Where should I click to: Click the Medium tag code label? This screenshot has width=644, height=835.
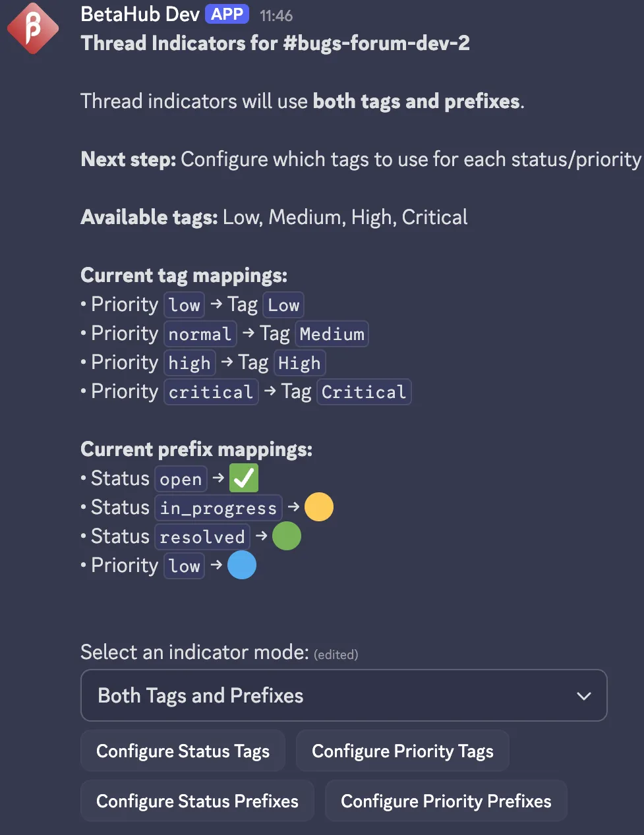coord(332,334)
